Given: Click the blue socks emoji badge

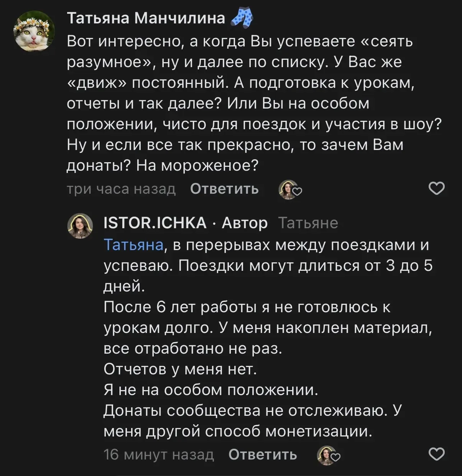Looking at the screenshot, I should click(x=242, y=18).
